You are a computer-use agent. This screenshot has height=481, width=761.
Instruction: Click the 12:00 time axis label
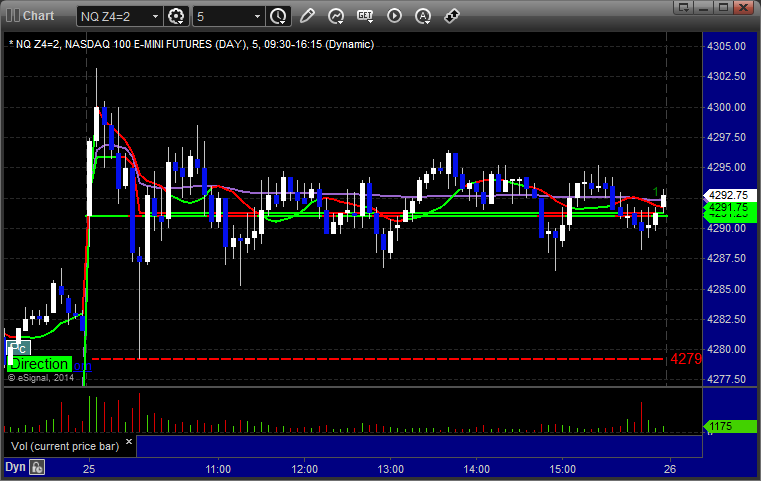pos(305,469)
